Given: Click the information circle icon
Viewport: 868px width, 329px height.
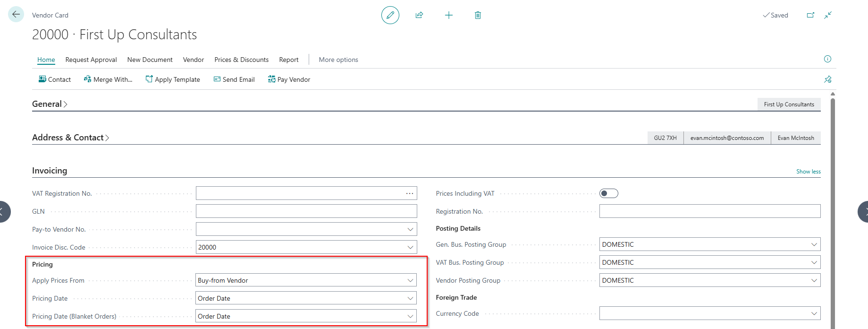Looking at the screenshot, I should [x=827, y=59].
